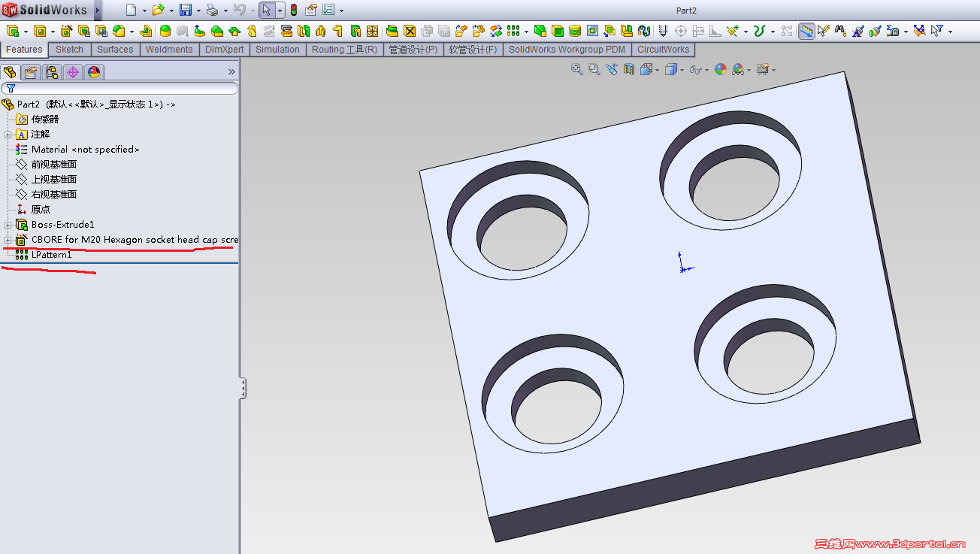Switch to the DimXpert tab
Viewport: 980px width, 554px height.
click(x=224, y=50)
